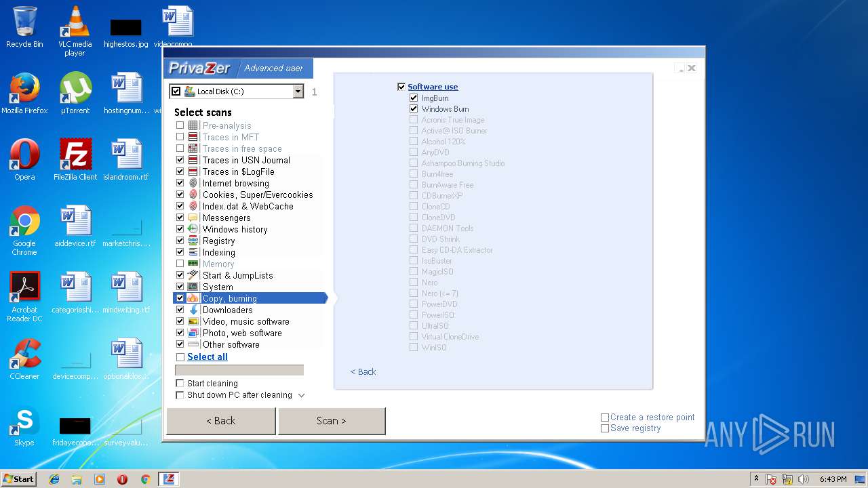This screenshot has width=868, height=488.
Task: Open the CCleaner desktop icon
Action: pyautogui.click(x=25, y=359)
